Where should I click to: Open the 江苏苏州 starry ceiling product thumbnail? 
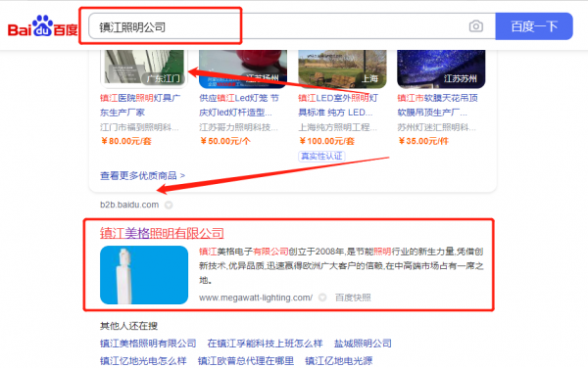point(441,68)
